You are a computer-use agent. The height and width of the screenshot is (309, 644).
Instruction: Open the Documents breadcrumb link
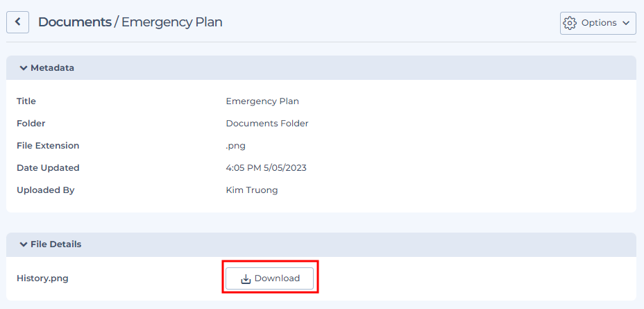coord(75,22)
